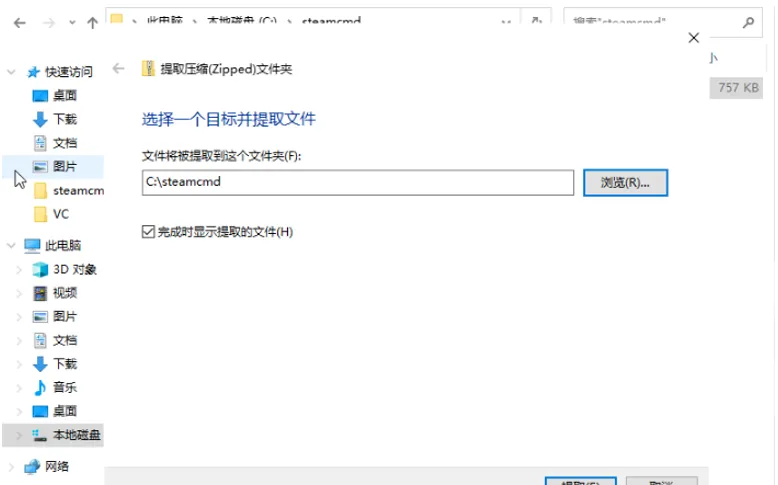This screenshot has width=778, height=485.
Task: Expand the 3D 对象 node
Action: (x=19, y=270)
